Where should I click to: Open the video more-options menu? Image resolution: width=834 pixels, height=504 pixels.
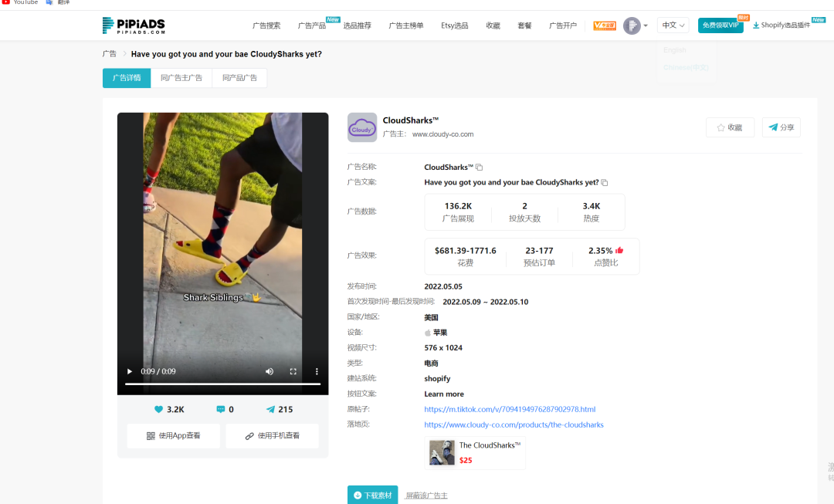tap(317, 371)
